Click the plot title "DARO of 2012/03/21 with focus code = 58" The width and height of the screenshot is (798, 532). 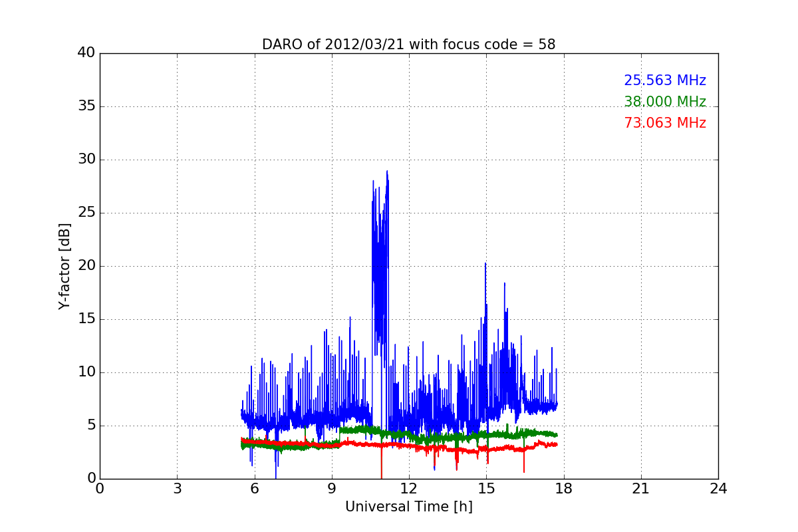(408, 45)
